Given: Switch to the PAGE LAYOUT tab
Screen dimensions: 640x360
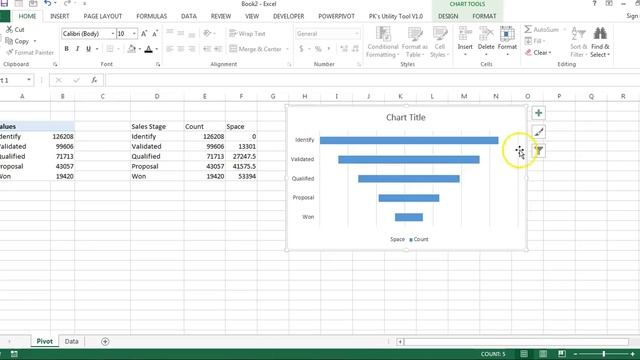Looking at the screenshot, I should (102, 16).
